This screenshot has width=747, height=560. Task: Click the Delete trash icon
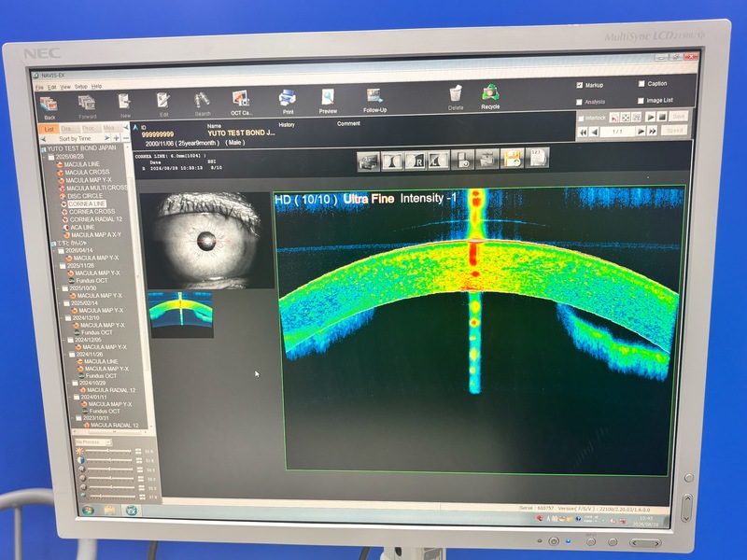pyautogui.click(x=456, y=94)
